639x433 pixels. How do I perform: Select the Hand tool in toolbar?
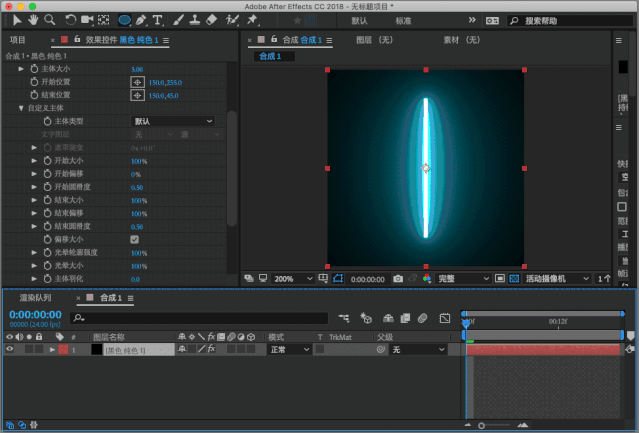pos(32,19)
